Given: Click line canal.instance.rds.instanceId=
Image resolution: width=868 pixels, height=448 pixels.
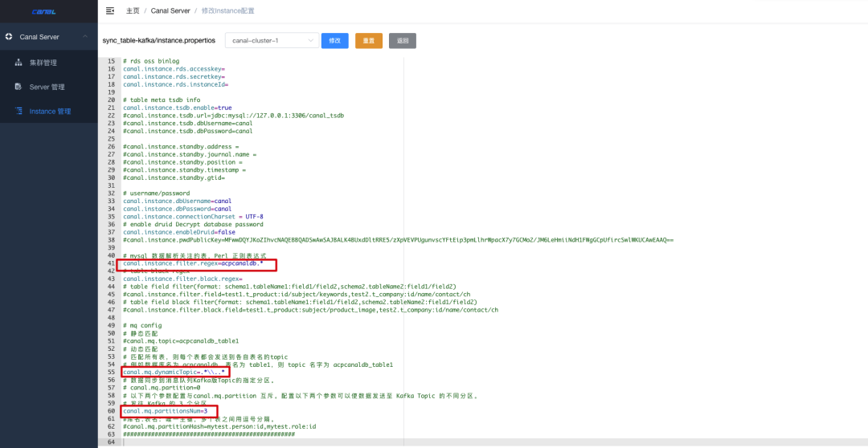Looking at the screenshot, I should click(x=175, y=84).
